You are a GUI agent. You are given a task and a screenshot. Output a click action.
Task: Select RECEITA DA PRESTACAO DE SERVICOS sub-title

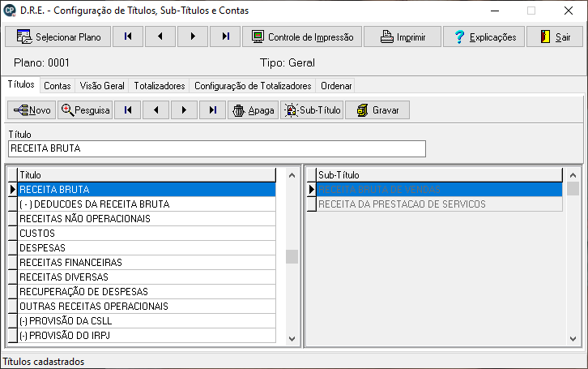[439, 204]
